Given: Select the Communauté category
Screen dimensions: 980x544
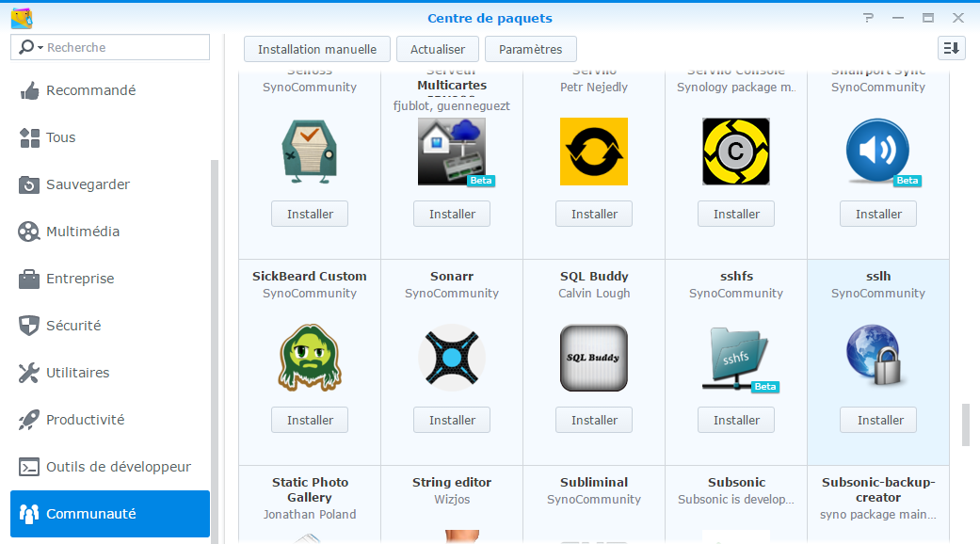Looking at the screenshot, I should pyautogui.click(x=110, y=514).
